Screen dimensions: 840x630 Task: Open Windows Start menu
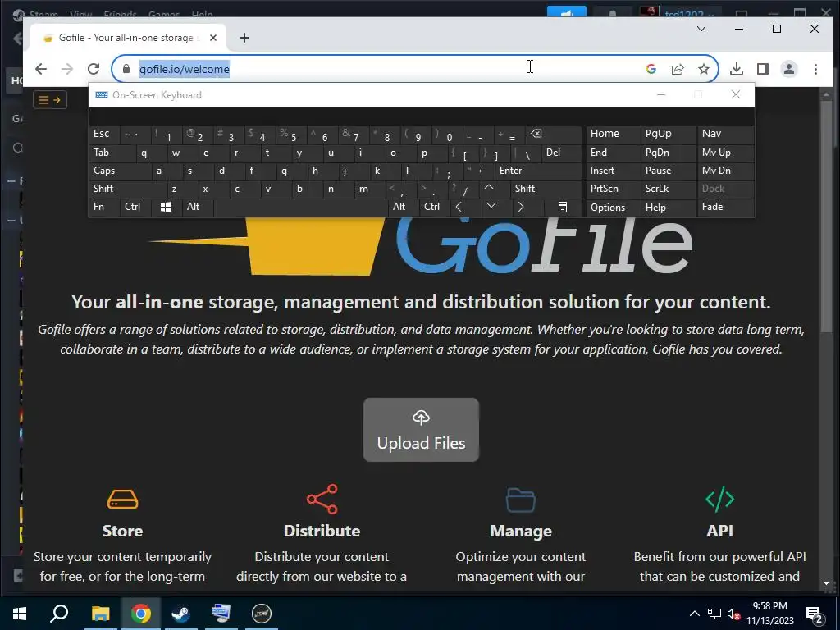click(x=20, y=614)
